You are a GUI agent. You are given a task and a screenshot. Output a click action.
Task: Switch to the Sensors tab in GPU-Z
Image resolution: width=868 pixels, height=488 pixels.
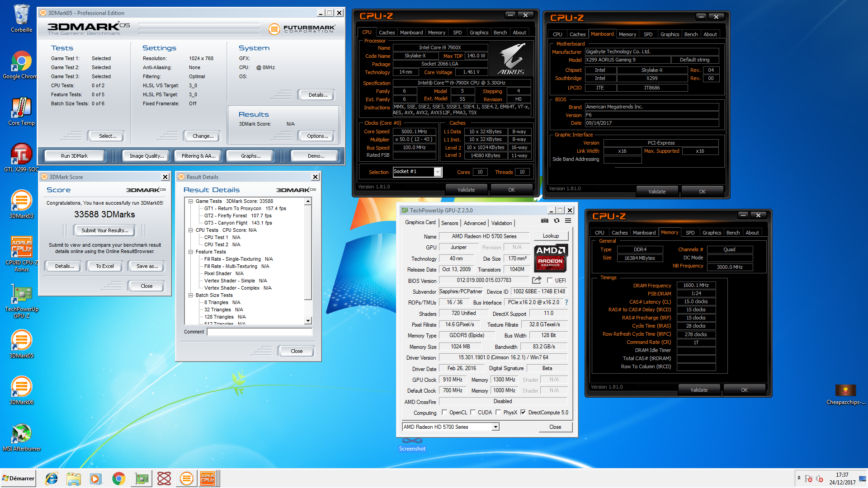(x=449, y=223)
